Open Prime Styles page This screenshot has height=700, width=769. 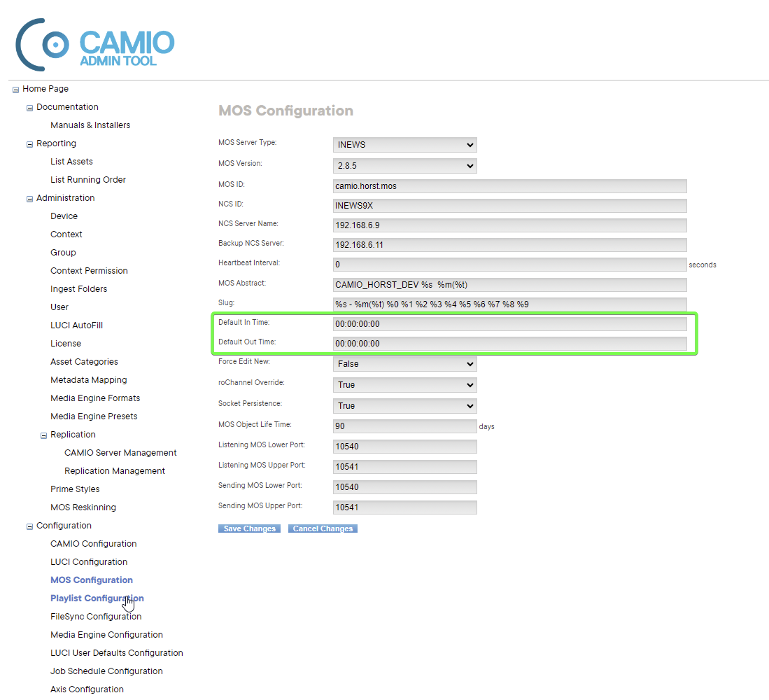pyautogui.click(x=75, y=489)
